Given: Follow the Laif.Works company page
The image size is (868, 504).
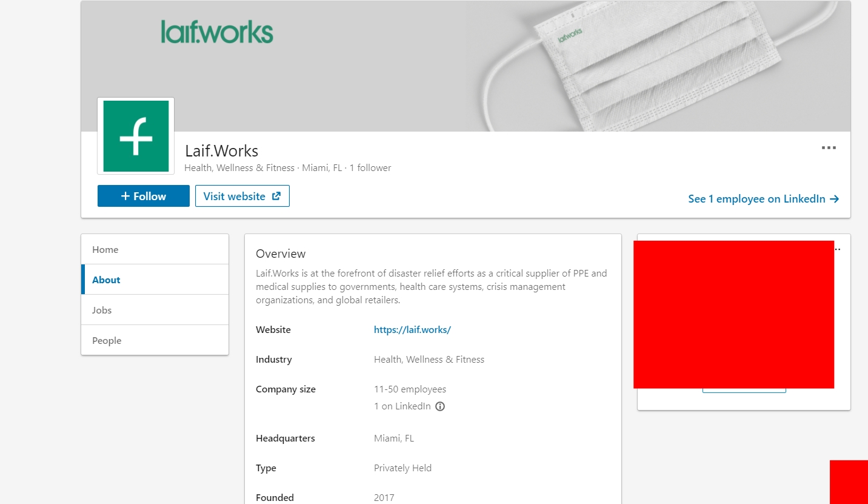Looking at the screenshot, I should tap(144, 196).
